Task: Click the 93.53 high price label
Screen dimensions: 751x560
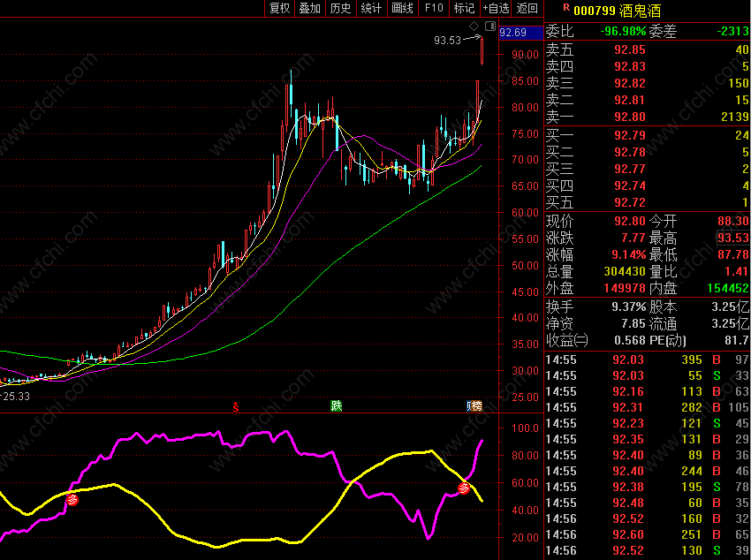Action: click(447, 41)
